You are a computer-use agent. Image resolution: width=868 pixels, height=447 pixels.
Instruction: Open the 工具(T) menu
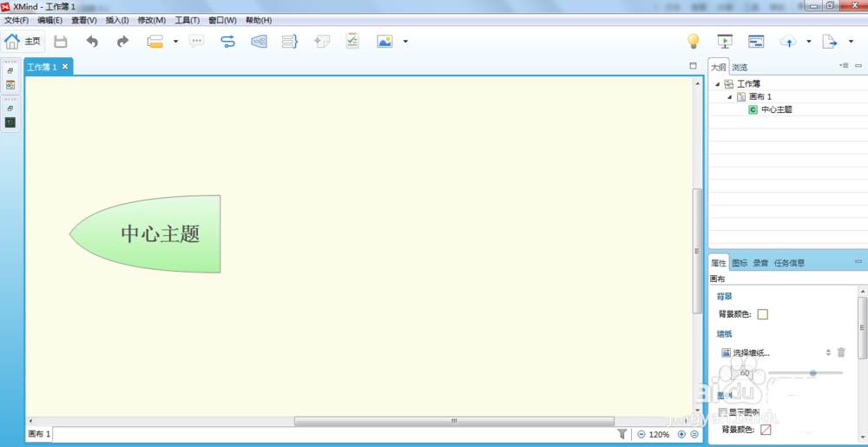coord(187,20)
